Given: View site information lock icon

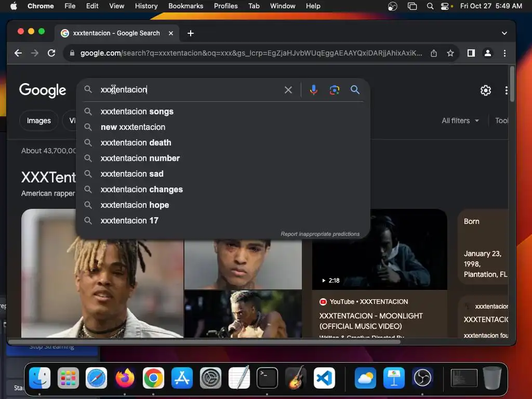Looking at the screenshot, I should (72, 53).
